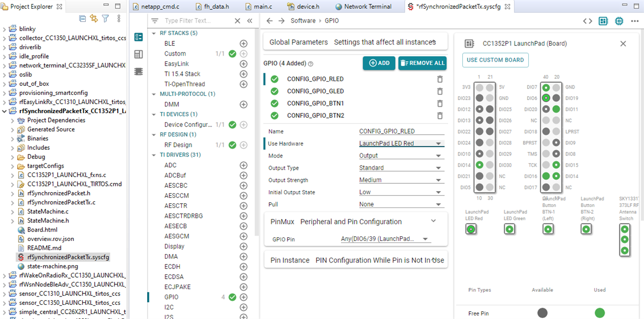Collapse the RF STACKS group

(x=154, y=33)
